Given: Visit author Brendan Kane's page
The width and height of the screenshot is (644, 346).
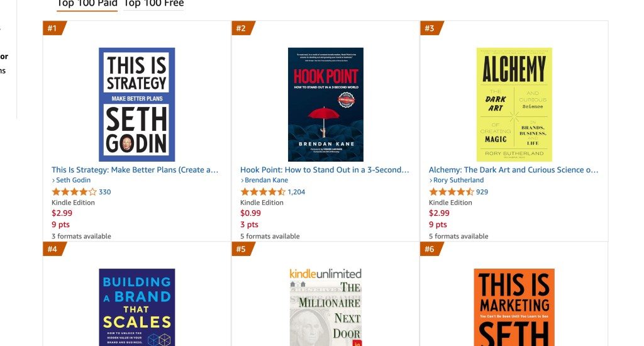Looking at the screenshot, I should [266, 181].
